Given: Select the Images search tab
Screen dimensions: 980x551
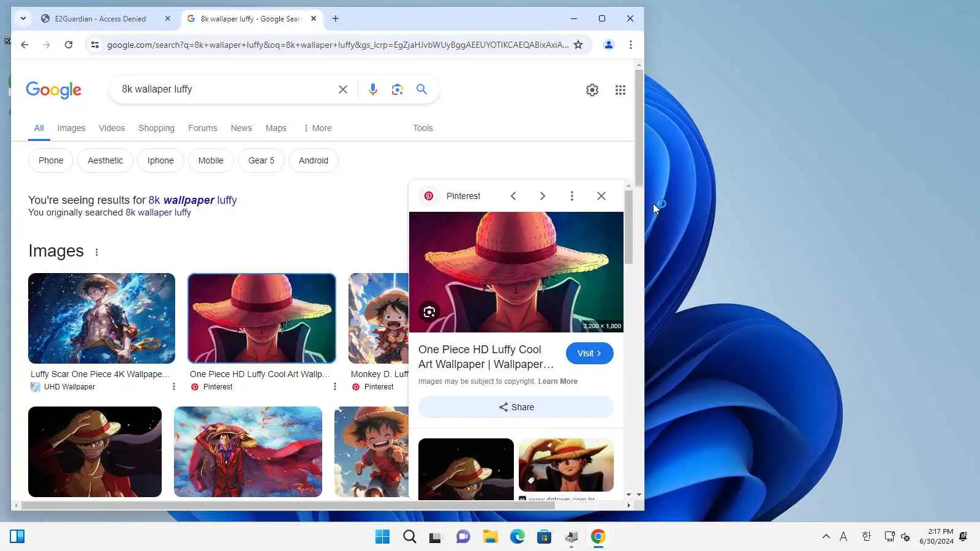Looking at the screenshot, I should [x=71, y=128].
